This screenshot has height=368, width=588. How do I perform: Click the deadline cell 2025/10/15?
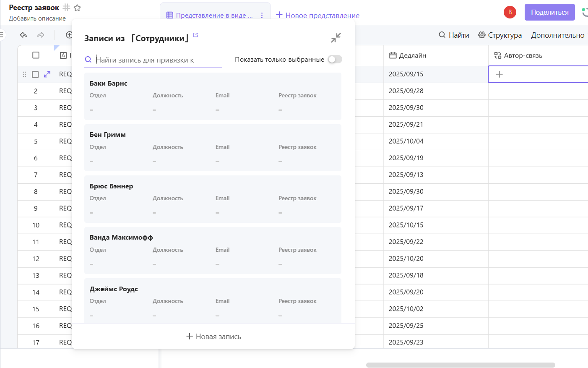[436, 225]
